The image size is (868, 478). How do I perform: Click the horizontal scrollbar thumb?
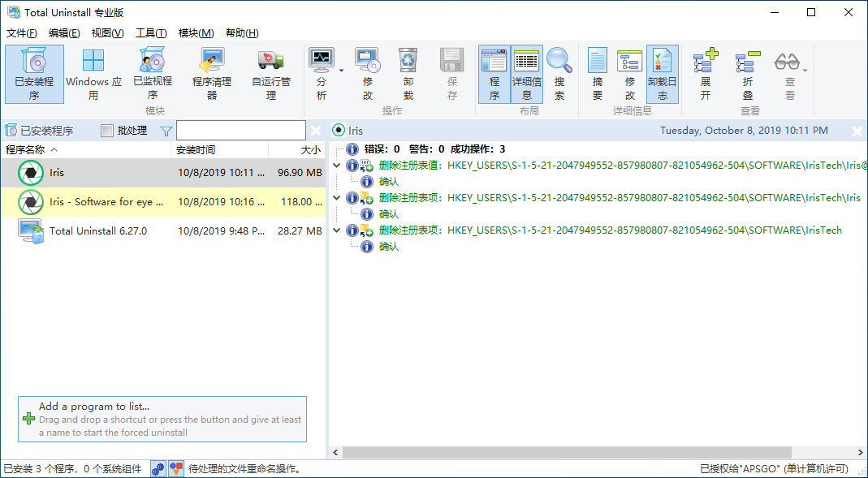567,453
